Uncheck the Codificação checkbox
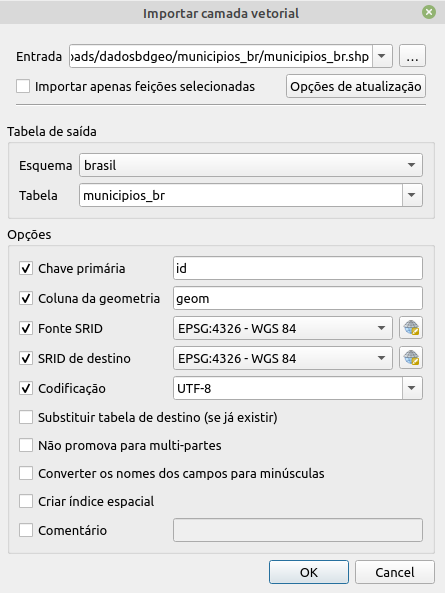 pyautogui.click(x=26, y=388)
